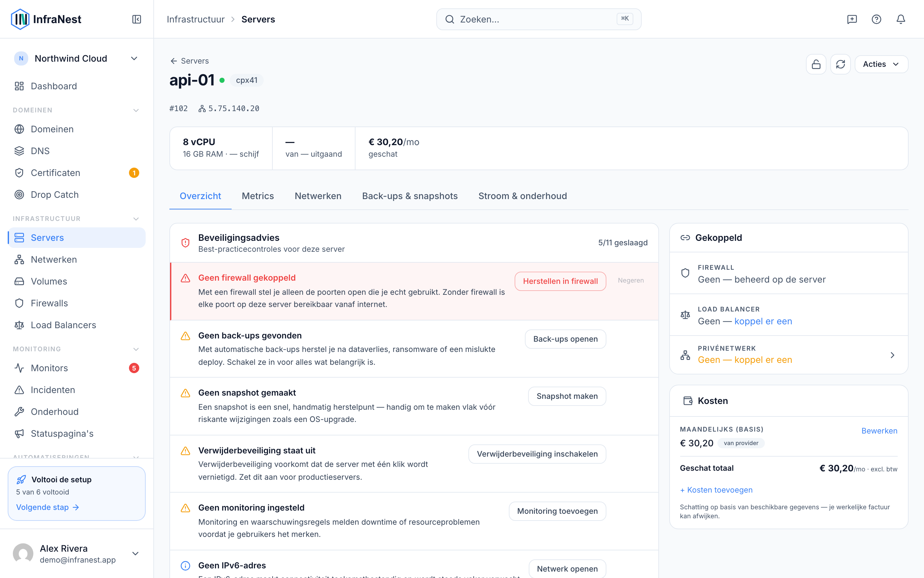Open Netwerken in the sidebar
This screenshot has width=924, height=578.
tap(77, 259)
